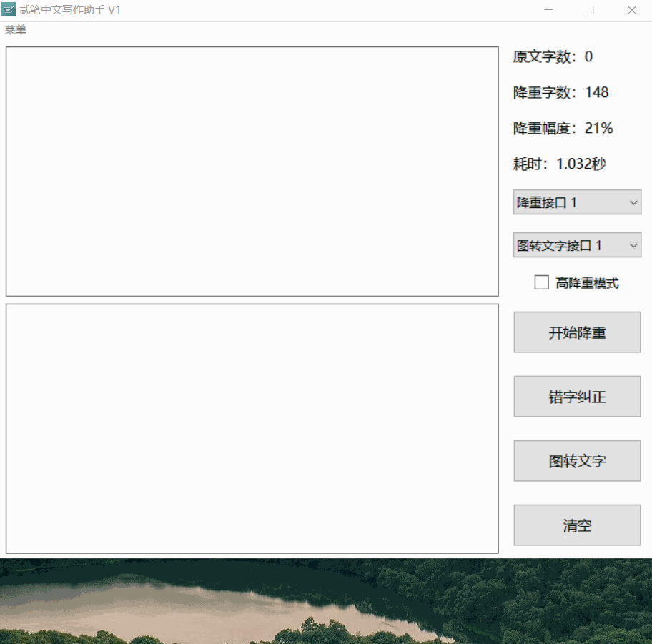Click the 降重字数 148 label
The width and height of the screenshot is (652, 644).
coord(560,93)
